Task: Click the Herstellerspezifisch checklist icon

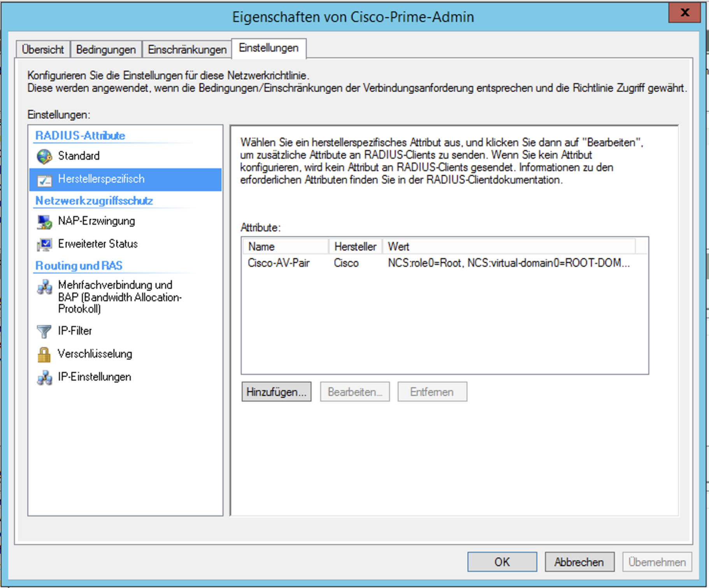Action: [x=44, y=180]
